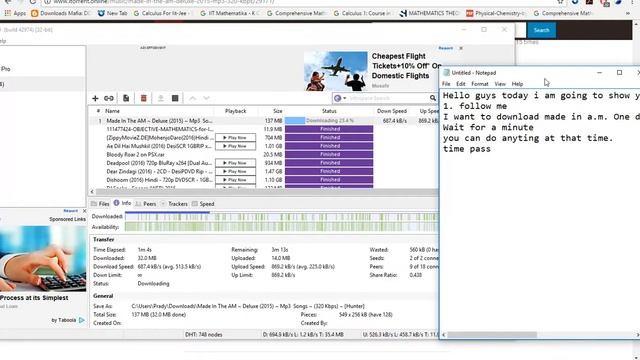
Task: Click the search magnifier icon in uTorrent
Action: click(433, 98)
